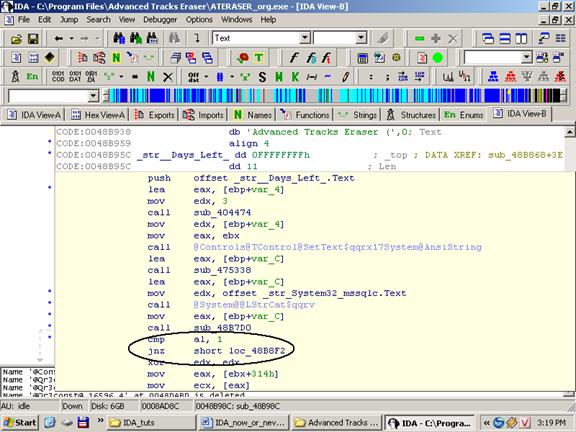Click the pencil edit icon
576x432 pixels.
(345, 77)
